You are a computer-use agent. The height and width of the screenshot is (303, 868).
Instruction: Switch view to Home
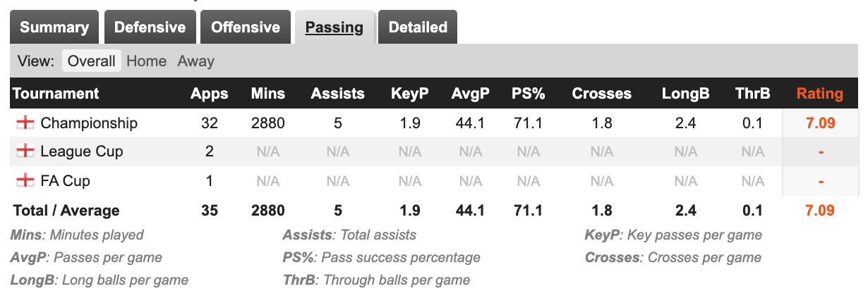pos(146,61)
